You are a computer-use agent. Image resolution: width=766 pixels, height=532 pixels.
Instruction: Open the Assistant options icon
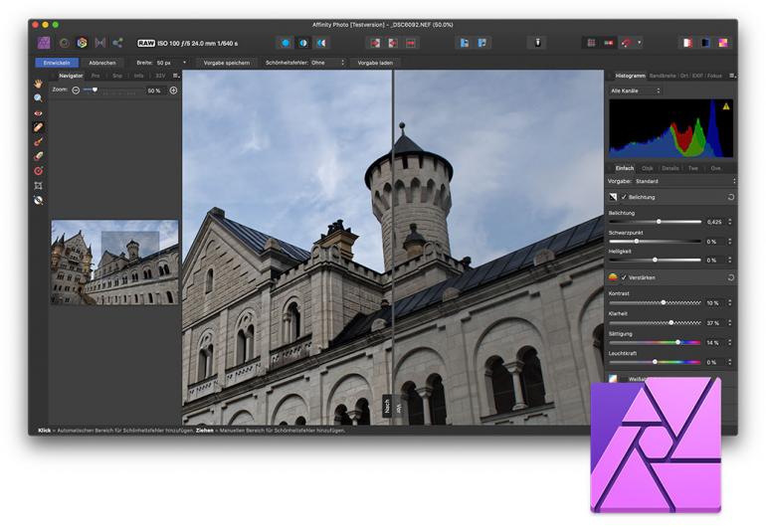point(537,43)
